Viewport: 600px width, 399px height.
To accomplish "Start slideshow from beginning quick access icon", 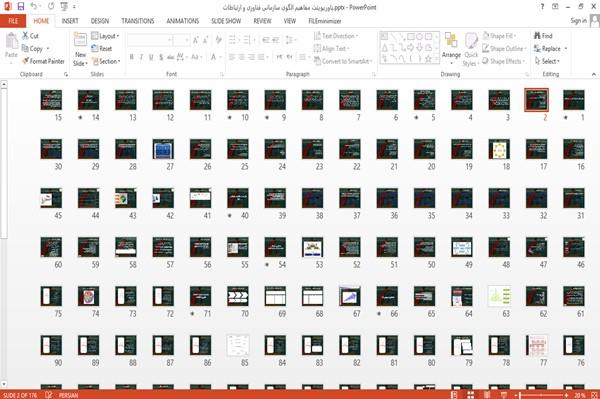I will 64,7.
